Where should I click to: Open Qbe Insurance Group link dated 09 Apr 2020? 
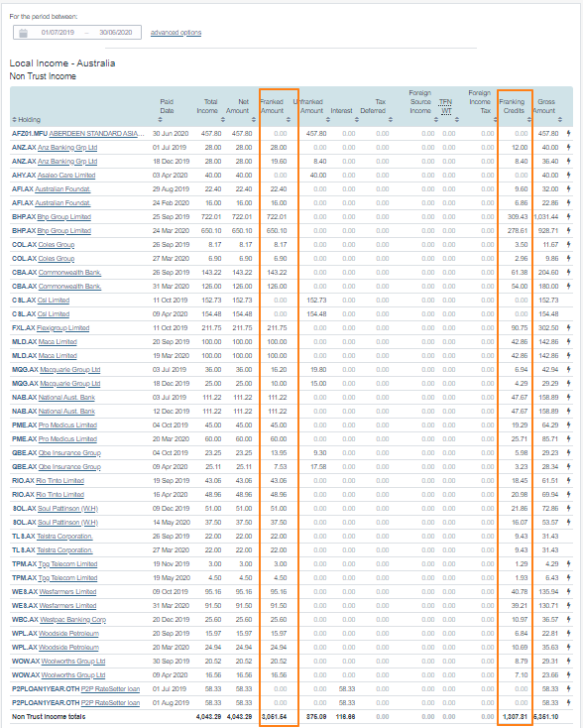click(69, 467)
